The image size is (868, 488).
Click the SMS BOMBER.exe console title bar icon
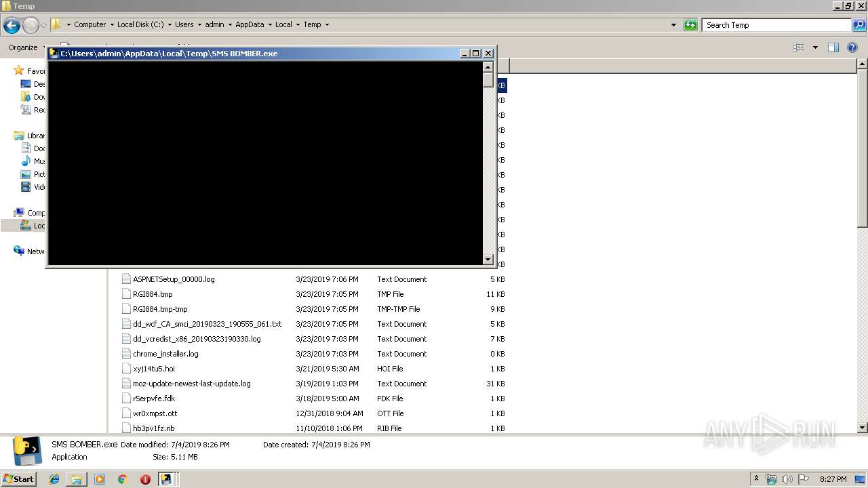[54, 53]
